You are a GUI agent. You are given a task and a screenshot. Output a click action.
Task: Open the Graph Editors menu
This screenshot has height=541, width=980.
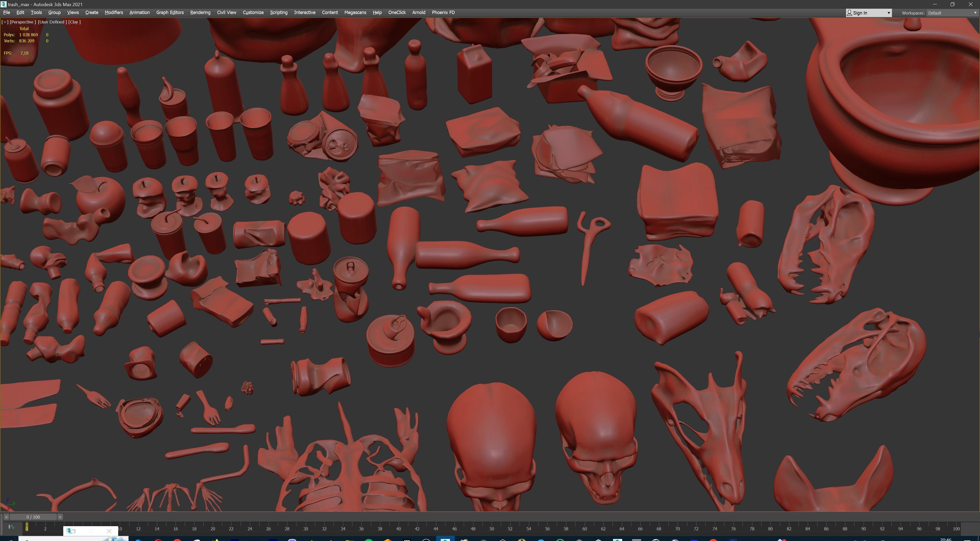(170, 13)
